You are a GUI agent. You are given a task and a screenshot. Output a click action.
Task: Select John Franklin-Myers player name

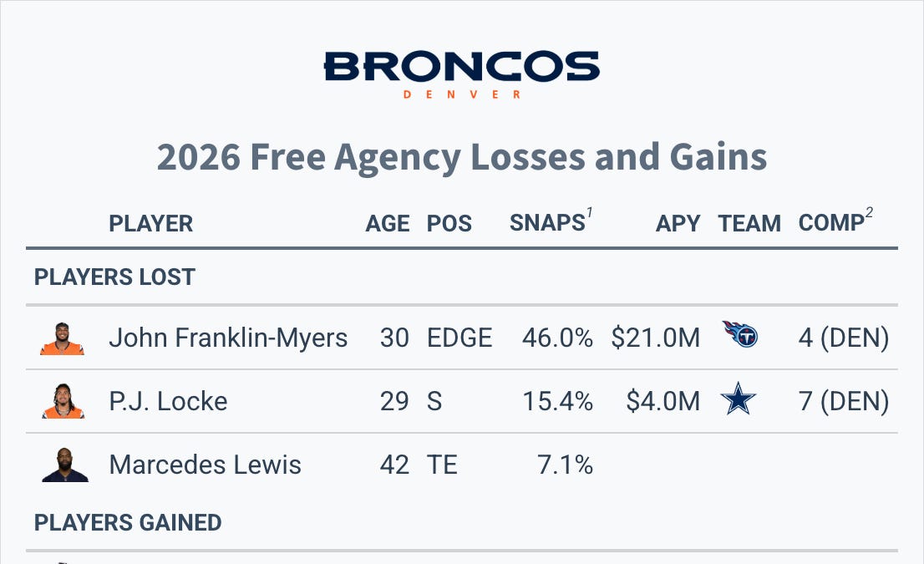[228, 338]
